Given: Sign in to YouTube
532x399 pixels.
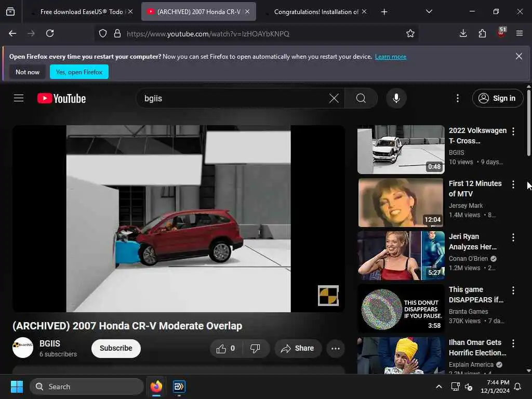Looking at the screenshot, I should pyautogui.click(x=497, y=98).
